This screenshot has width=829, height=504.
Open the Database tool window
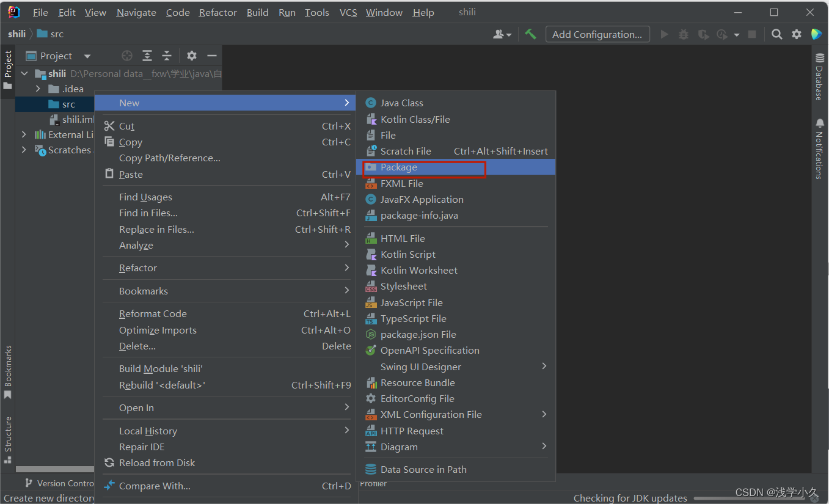point(819,77)
